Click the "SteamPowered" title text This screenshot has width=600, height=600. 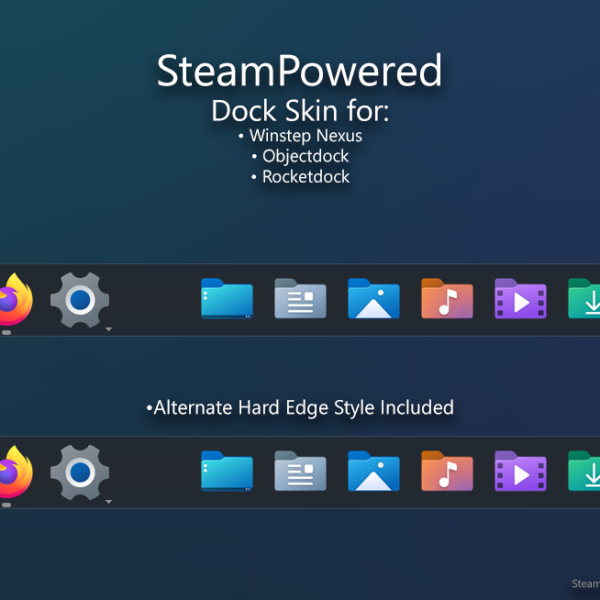tap(300, 70)
